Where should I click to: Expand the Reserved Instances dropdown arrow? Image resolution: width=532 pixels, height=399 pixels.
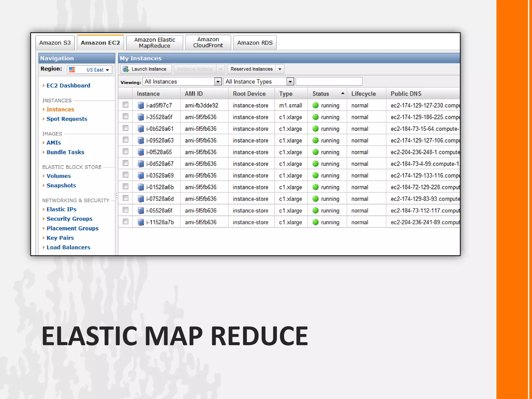tap(280, 69)
